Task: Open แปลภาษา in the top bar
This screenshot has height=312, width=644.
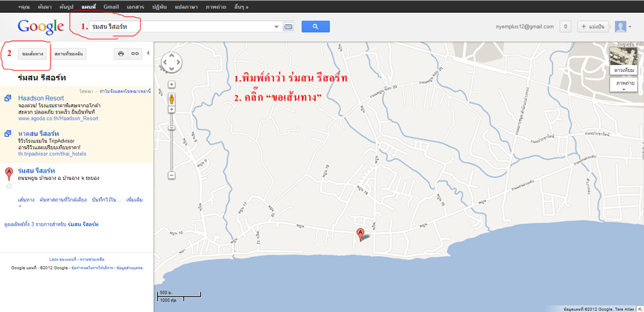Action: [185, 7]
